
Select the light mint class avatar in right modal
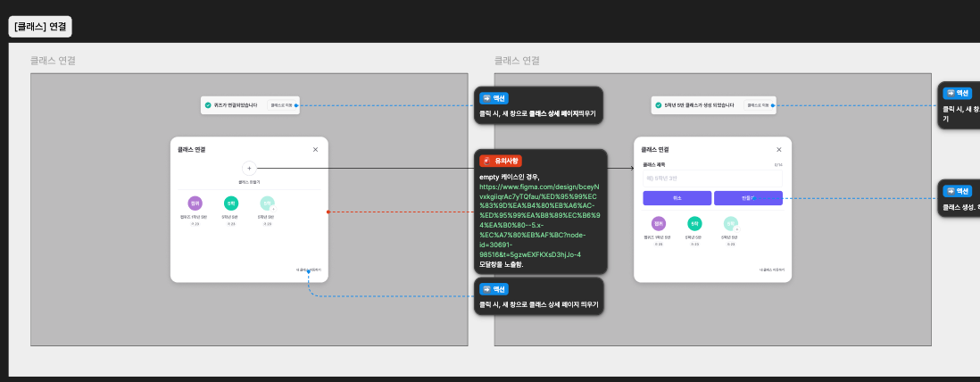pos(731,224)
